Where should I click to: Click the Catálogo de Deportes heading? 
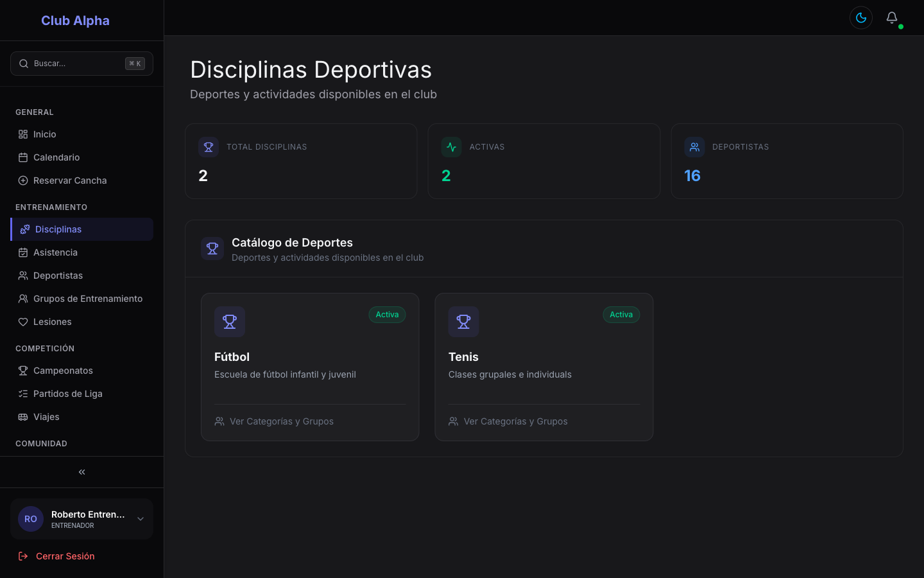(292, 243)
